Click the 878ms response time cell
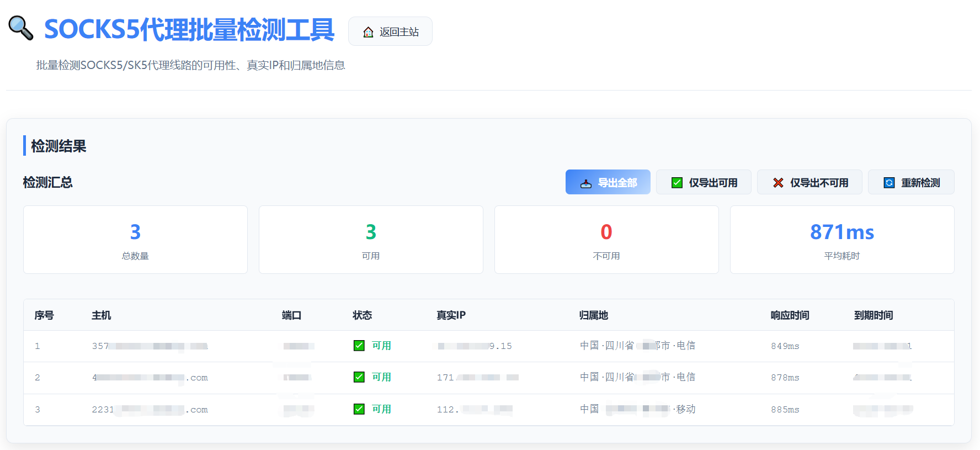The width and height of the screenshot is (980, 450). pos(785,378)
